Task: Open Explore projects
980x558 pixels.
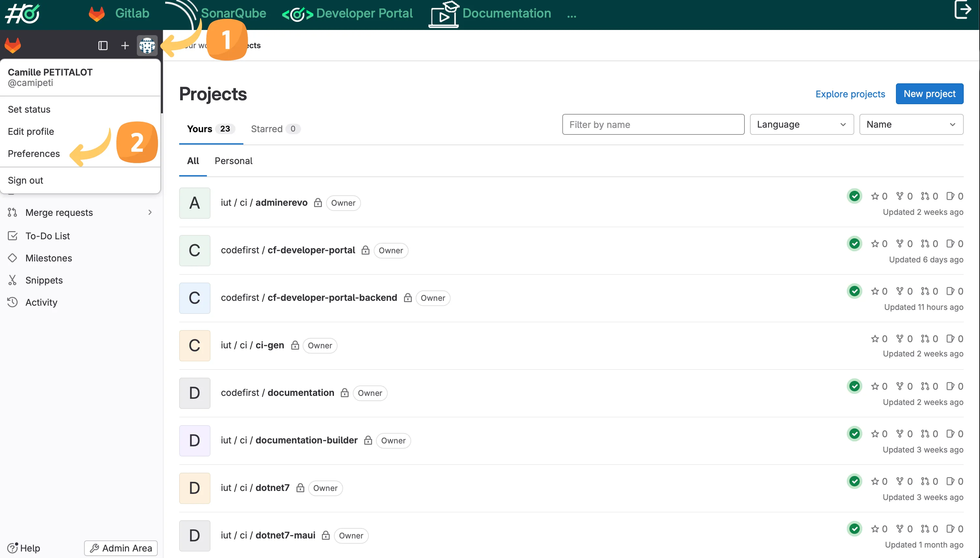Action: click(x=850, y=94)
